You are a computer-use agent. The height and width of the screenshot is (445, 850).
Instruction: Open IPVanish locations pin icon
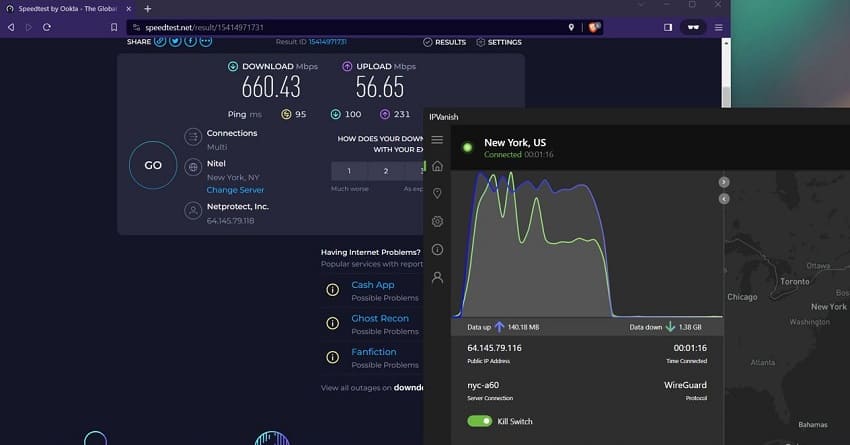(x=437, y=194)
